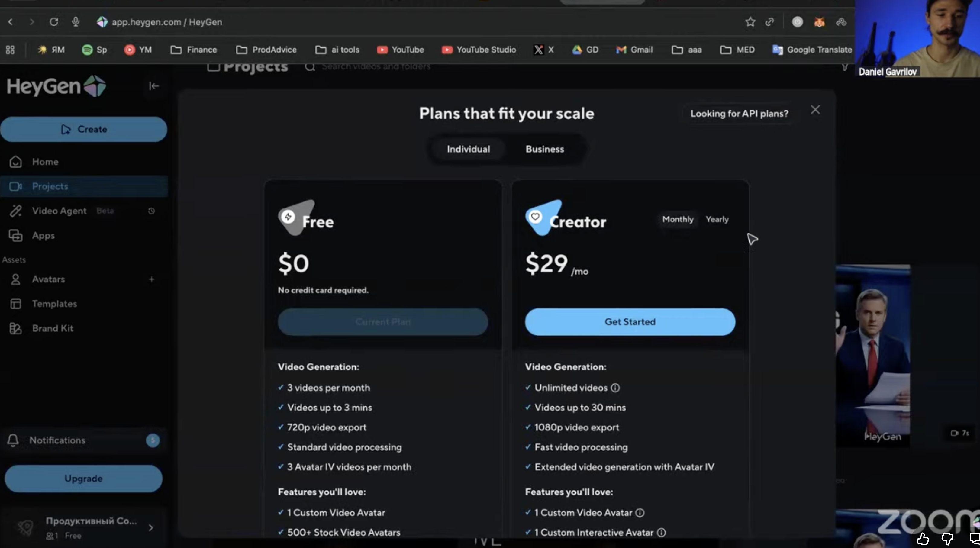
Task: Add a new avatar with plus icon
Action: click(x=151, y=279)
